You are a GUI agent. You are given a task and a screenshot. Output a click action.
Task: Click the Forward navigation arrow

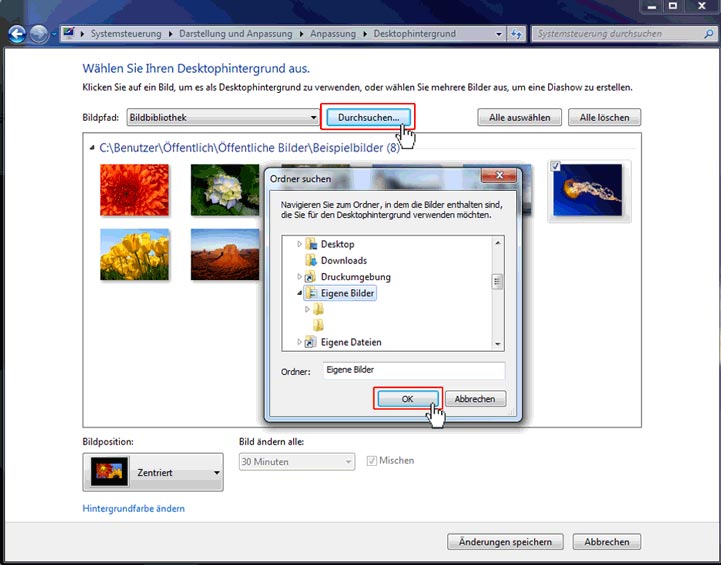[39, 34]
